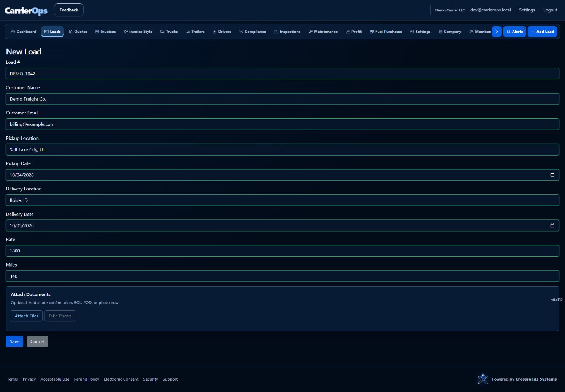Click the Crossroads Systems logo
565x392 pixels.
tap(482, 379)
